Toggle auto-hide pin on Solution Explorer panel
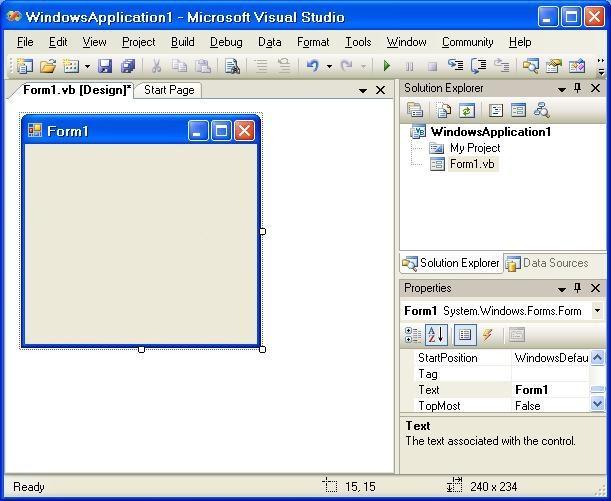611x501 pixels. click(x=578, y=88)
